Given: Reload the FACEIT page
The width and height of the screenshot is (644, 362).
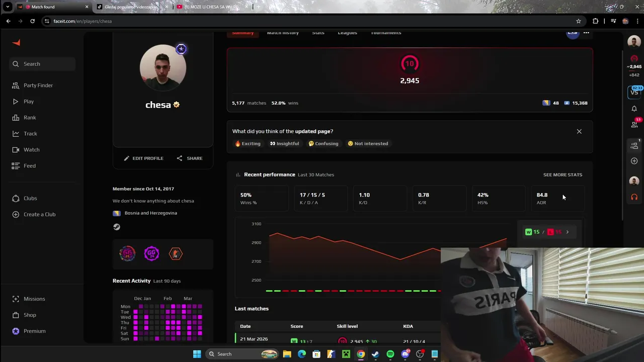Looking at the screenshot, I should tap(33, 21).
